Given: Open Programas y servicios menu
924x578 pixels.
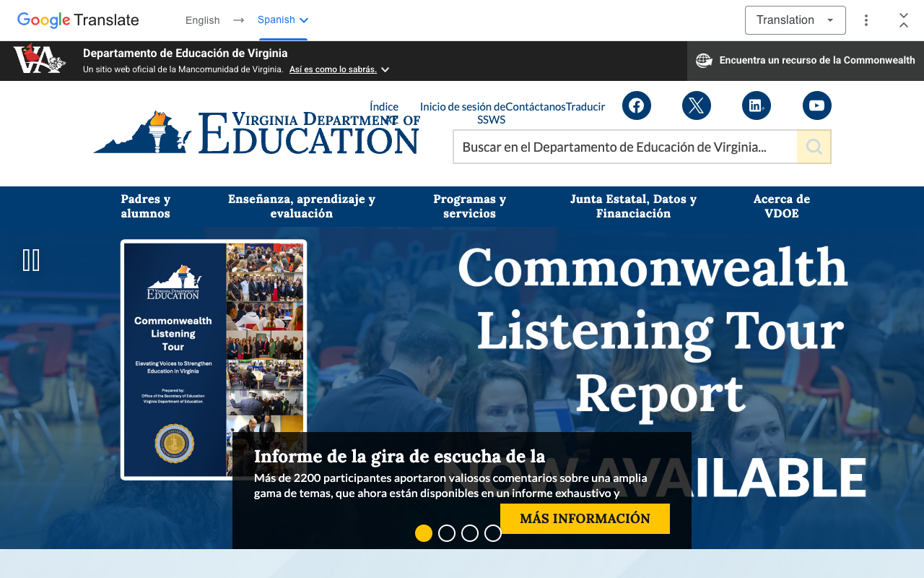Looking at the screenshot, I should point(470,207).
